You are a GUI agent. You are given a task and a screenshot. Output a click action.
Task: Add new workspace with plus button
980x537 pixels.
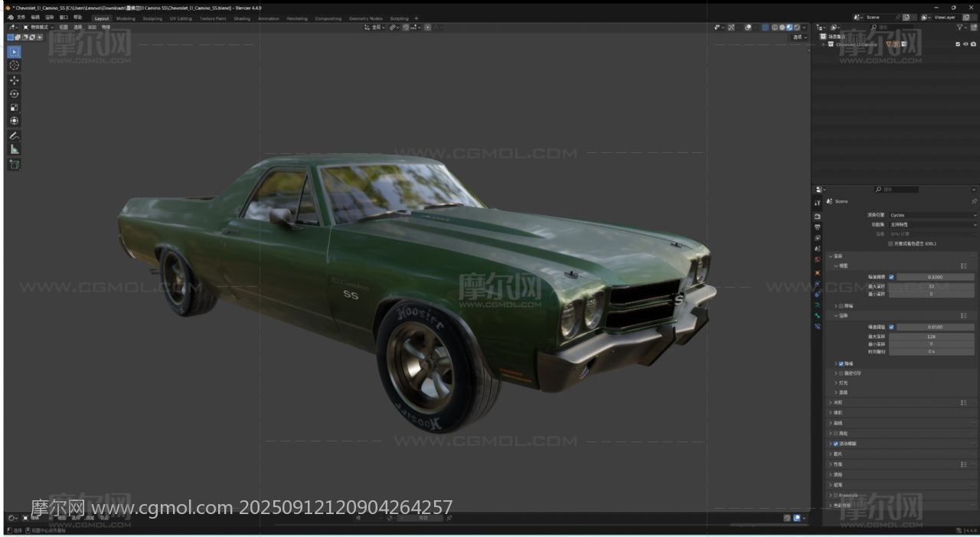[416, 18]
